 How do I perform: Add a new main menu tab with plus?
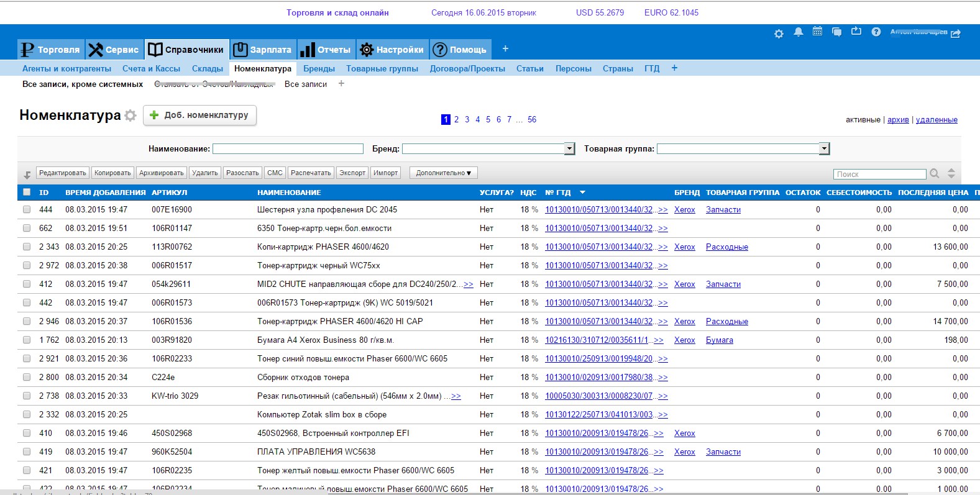tap(505, 48)
